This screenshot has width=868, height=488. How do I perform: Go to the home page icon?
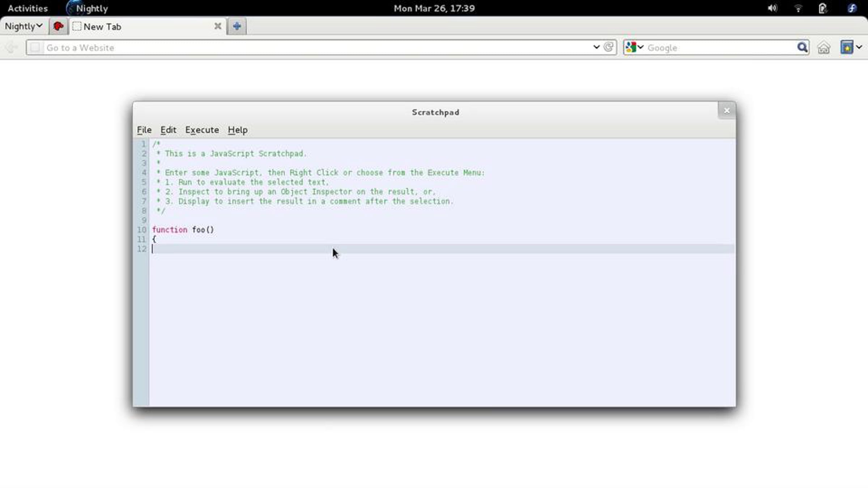click(824, 47)
